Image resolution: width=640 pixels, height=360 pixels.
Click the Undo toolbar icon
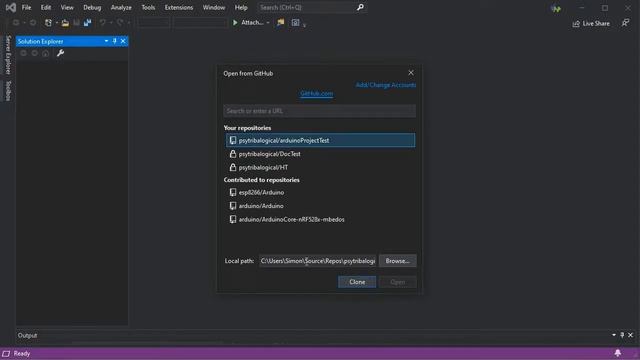click(x=102, y=23)
